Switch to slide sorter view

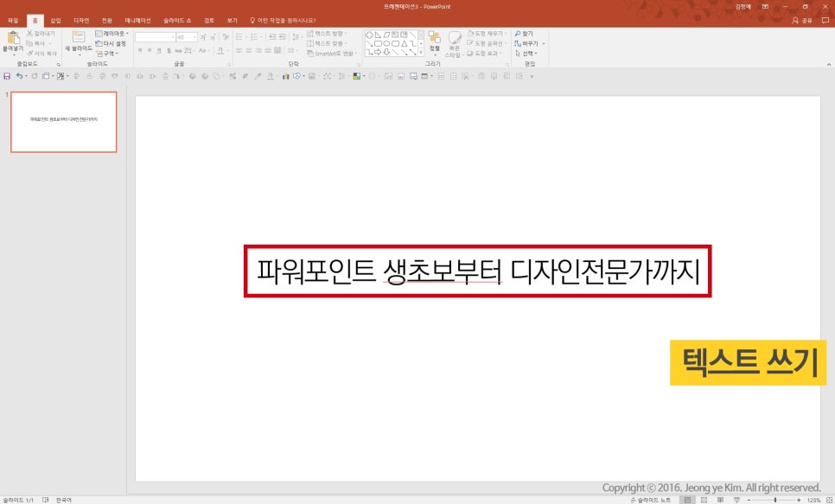[704, 500]
